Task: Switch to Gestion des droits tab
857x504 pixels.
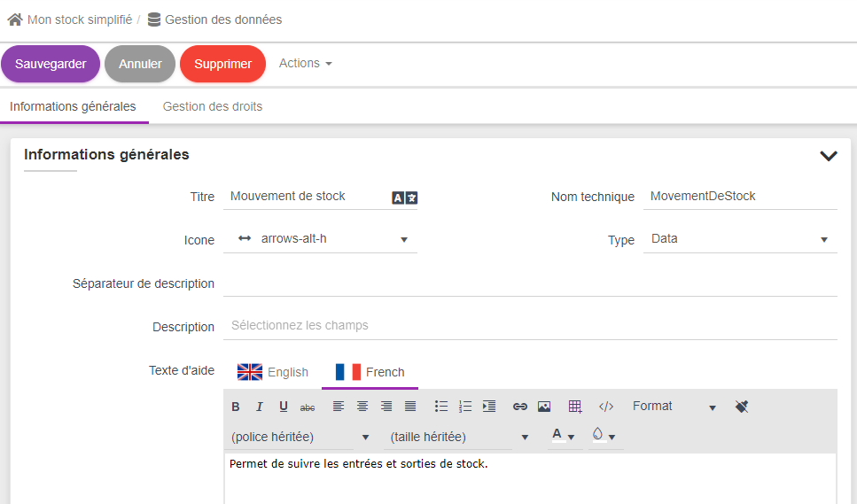Action: coord(213,106)
